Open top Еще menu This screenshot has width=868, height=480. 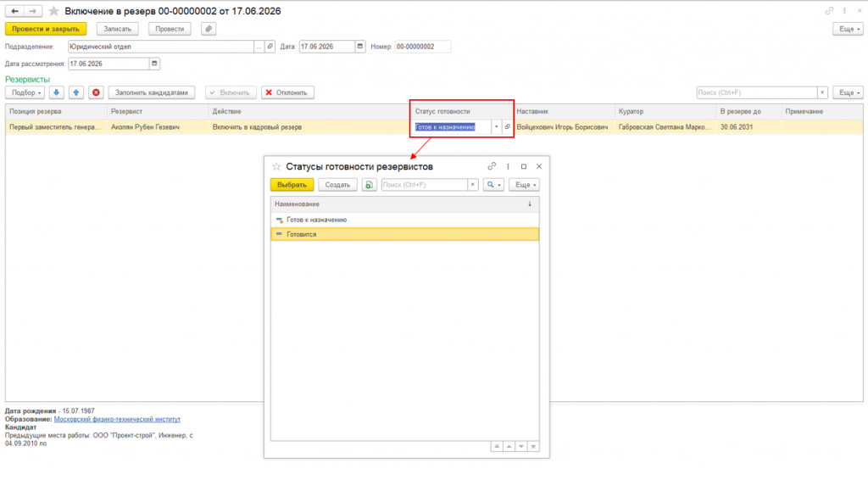click(848, 29)
